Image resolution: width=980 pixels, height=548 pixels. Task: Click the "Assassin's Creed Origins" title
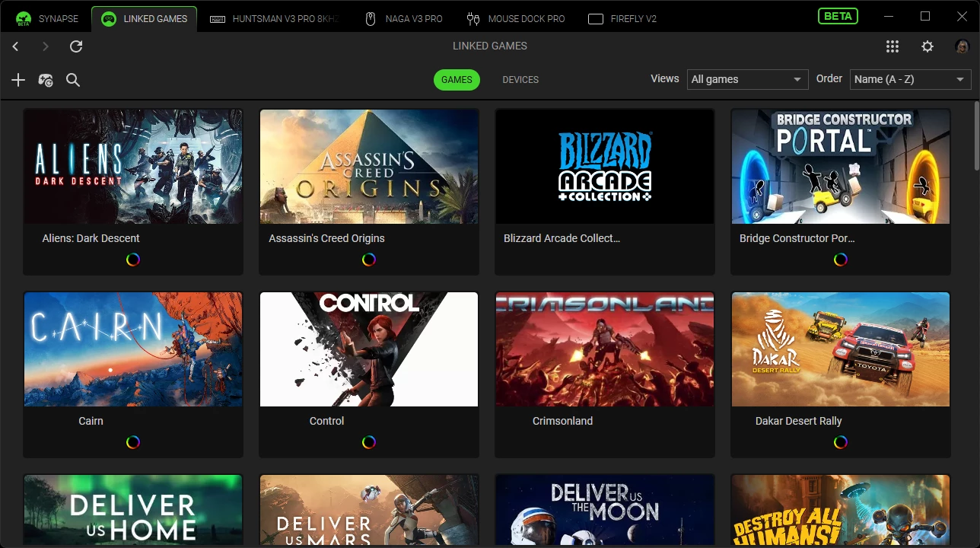[x=326, y=238]
